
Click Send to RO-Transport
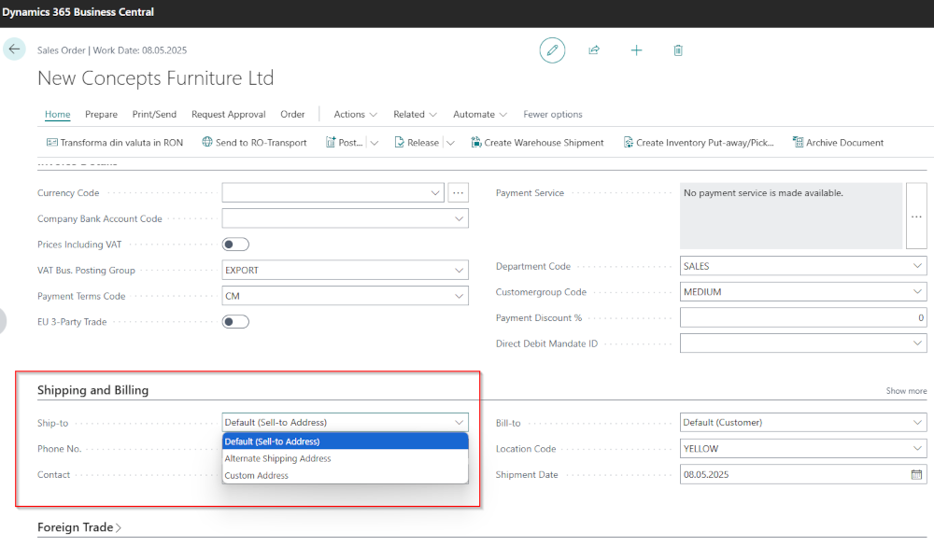[254, 142]
